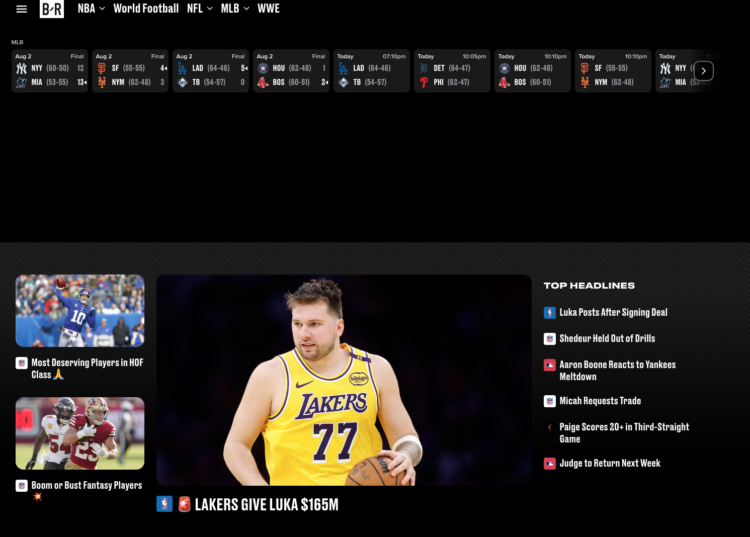Viewport: 750px width, 537px height.
Task: Click MLB icon beside Judge headline
Action: (550, 463)
